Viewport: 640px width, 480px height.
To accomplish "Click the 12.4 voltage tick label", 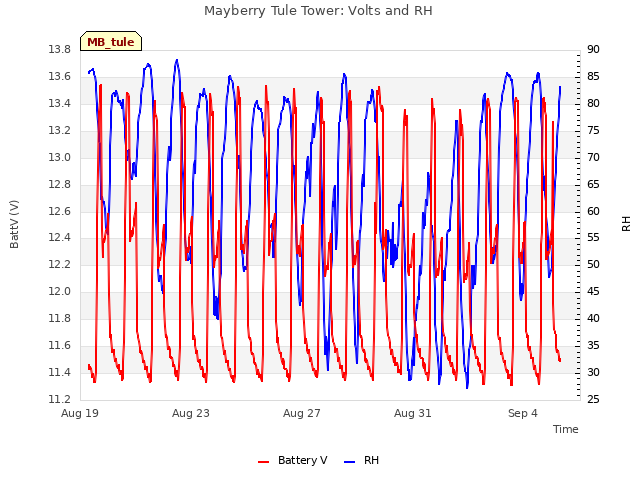I will coord(60,238).
